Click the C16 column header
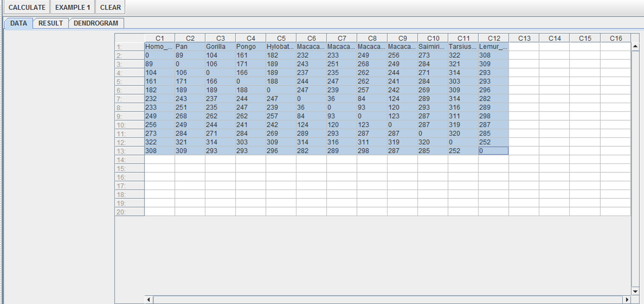 pyautogui.click(x=615, y=38)
